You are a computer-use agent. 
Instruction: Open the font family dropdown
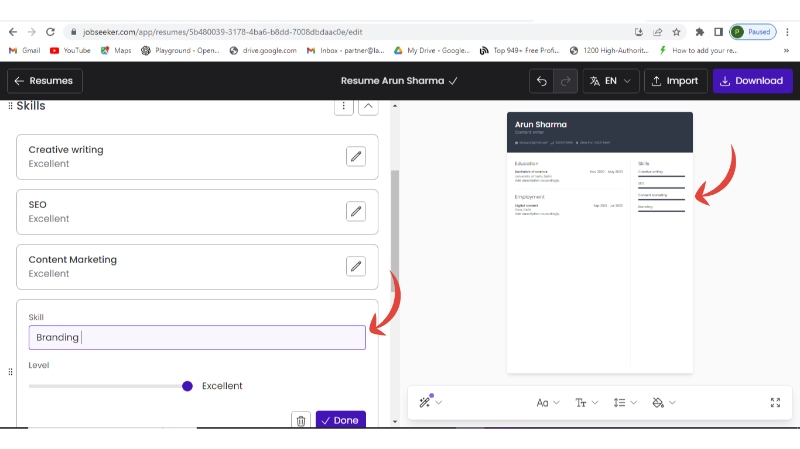click(x=548, y=402)
